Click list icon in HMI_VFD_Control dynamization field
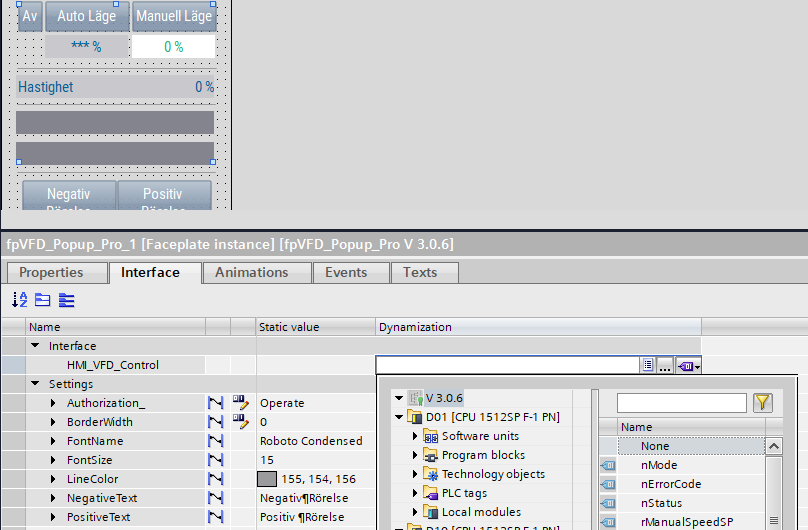Image resolution: width=808 pixels, height=530 pixels. 648,365
